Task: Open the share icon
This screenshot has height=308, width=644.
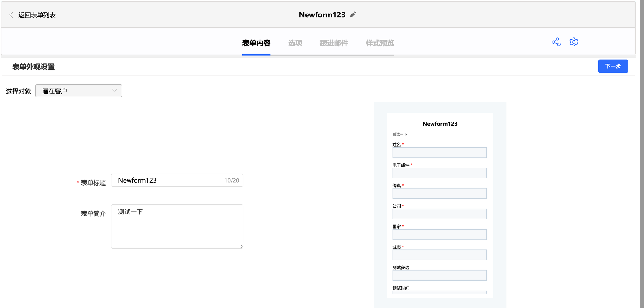Action: click(556, 42)
